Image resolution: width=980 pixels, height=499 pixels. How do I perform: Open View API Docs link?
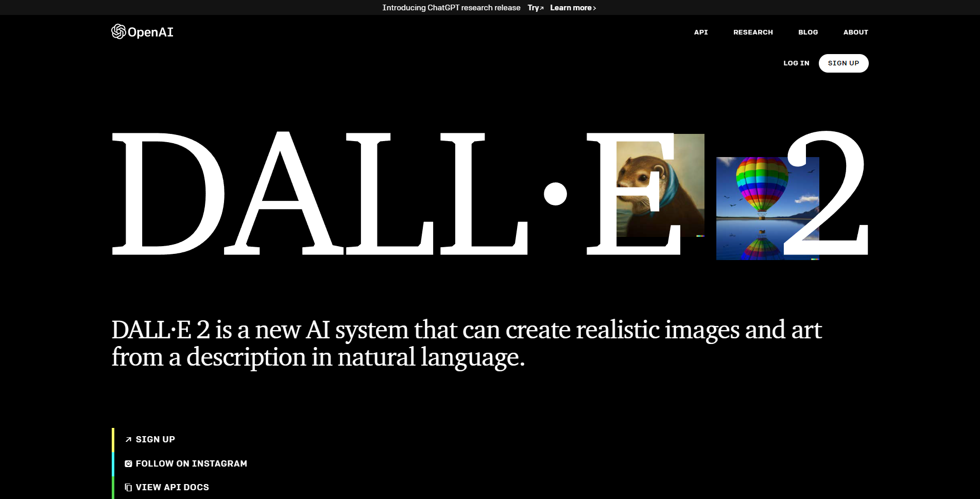tap(167, 487)
